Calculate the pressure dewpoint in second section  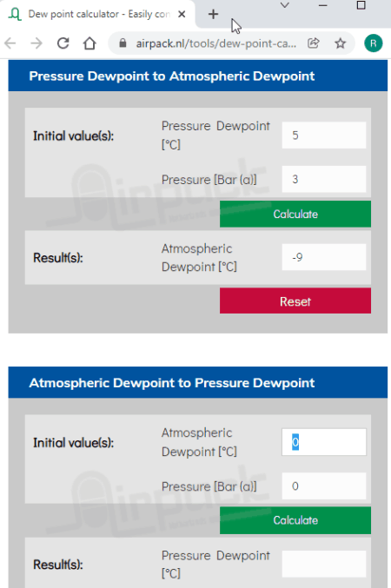pyautogui.click(x=295, y=520)
